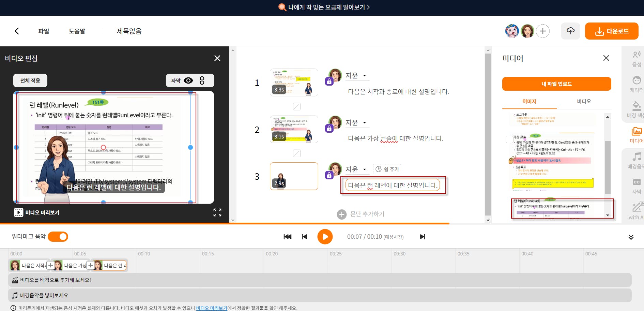Click the transition icon between scenes 1 and 2
Image resolution: width=644 pixels, height=311 pixels.
(297, 106)
